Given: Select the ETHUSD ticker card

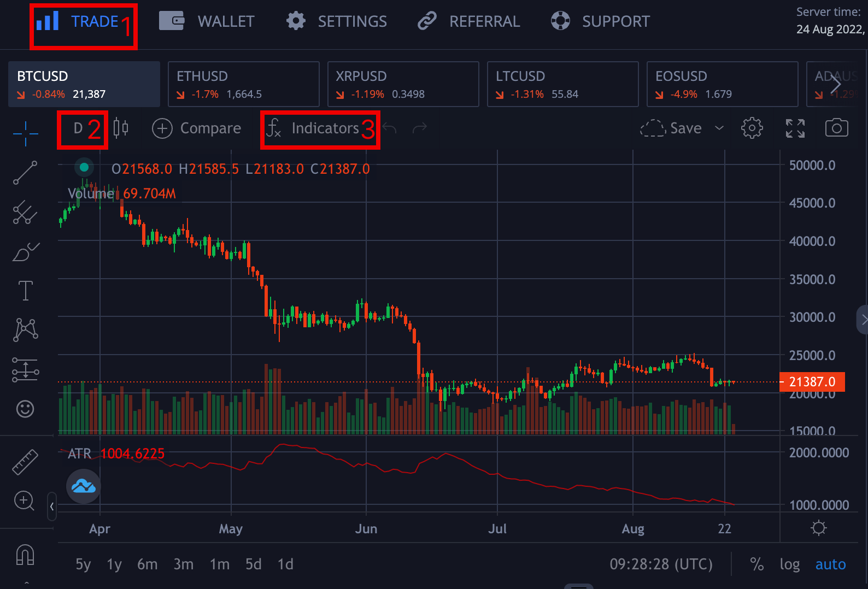Looking at the screenshot, I should pos(243,84).
